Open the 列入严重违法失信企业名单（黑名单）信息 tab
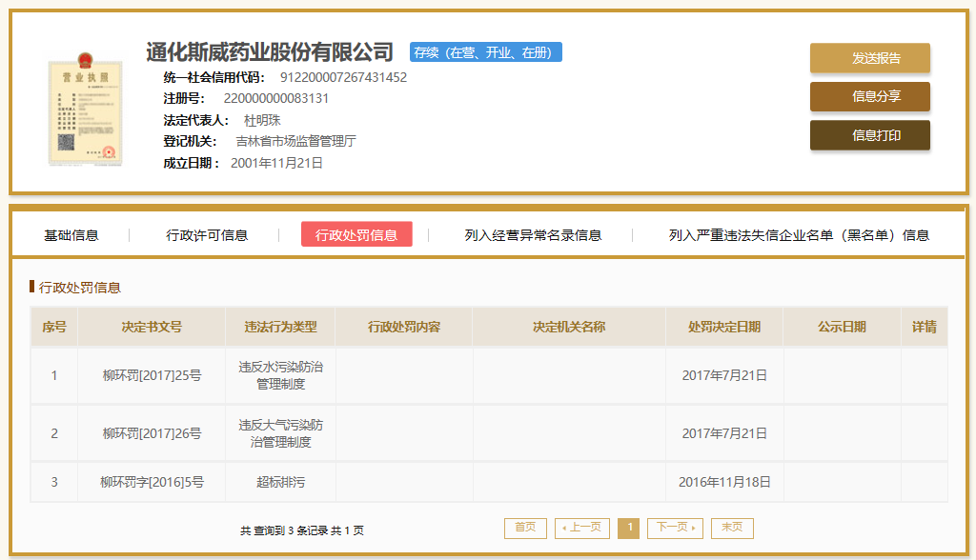Screen dimensions: 976x560 (799, 235)
